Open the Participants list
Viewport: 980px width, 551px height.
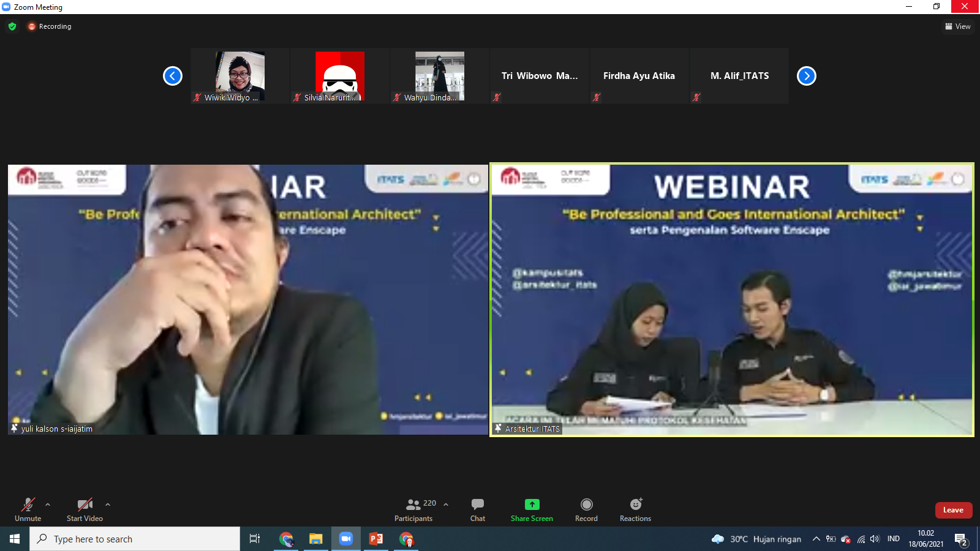[x=413, y=509]
